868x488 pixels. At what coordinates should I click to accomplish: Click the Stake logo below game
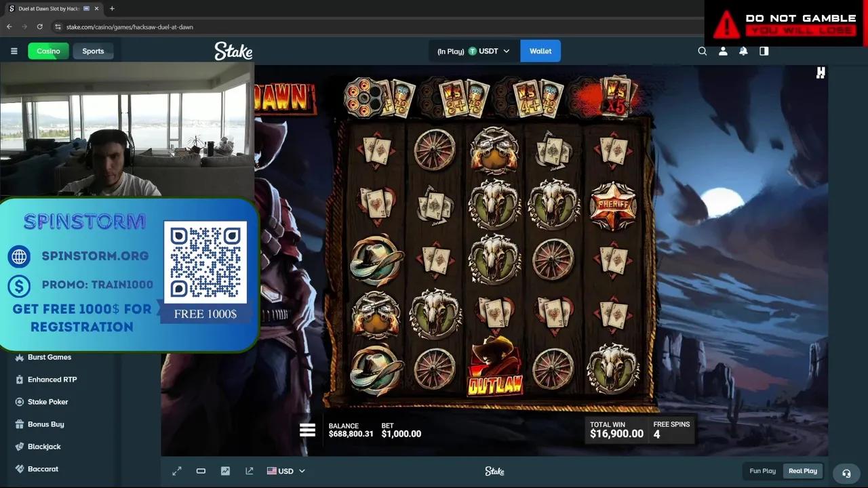[494, 471]
